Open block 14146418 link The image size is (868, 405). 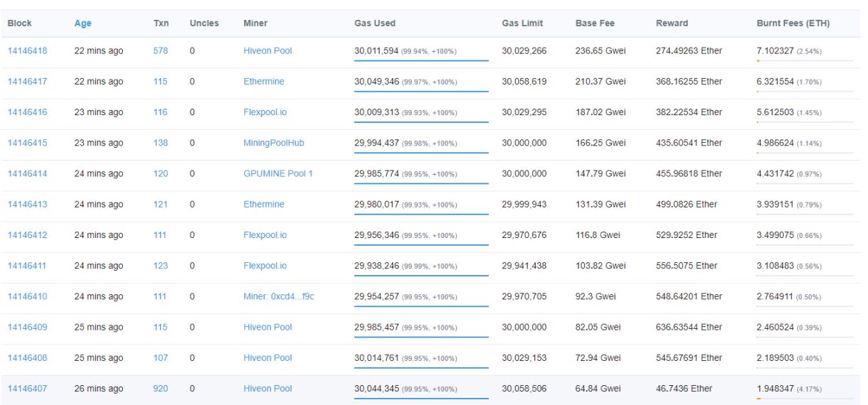coord(27,51)
